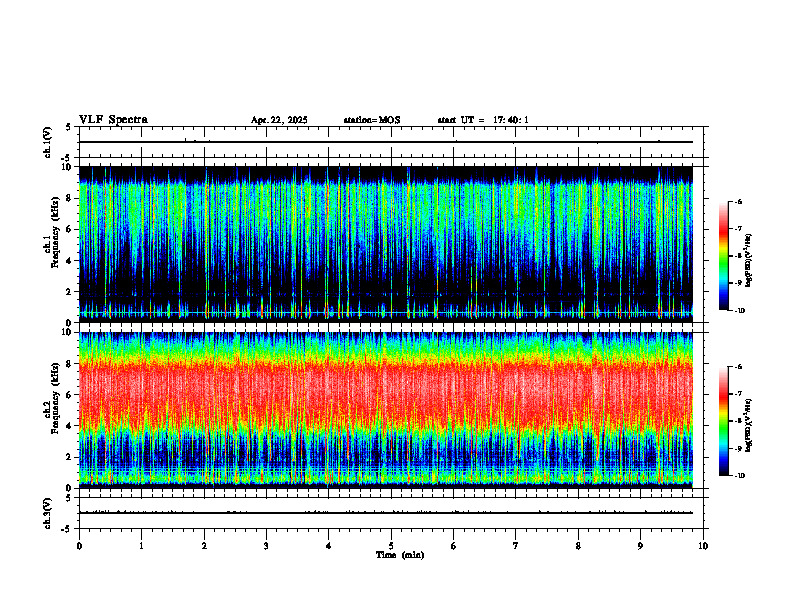
Task: Click the ch.1 spectrogram plot area
Action: pyautogui.click(x=386, y=244)
